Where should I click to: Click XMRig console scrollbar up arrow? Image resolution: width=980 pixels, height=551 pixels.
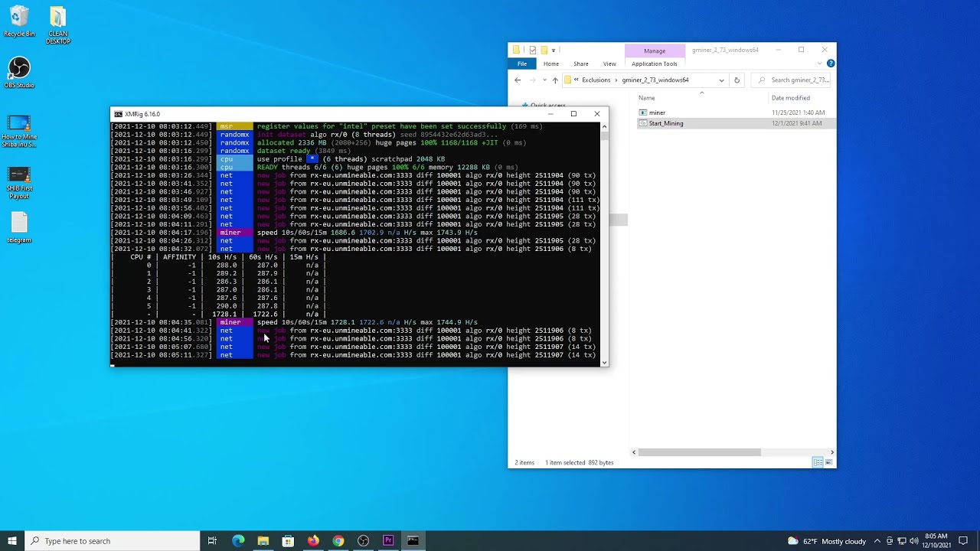(605, 127)
